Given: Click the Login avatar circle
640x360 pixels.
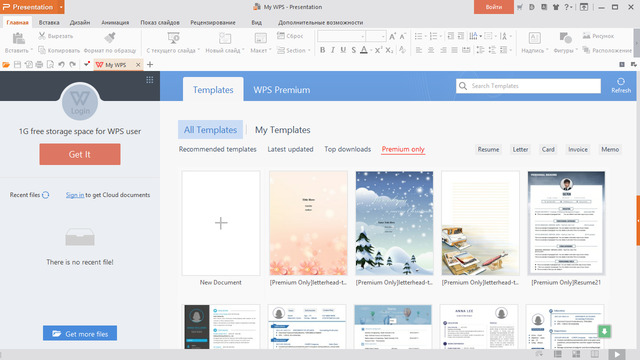Looking at the screenshot, I should pos(80,102).
